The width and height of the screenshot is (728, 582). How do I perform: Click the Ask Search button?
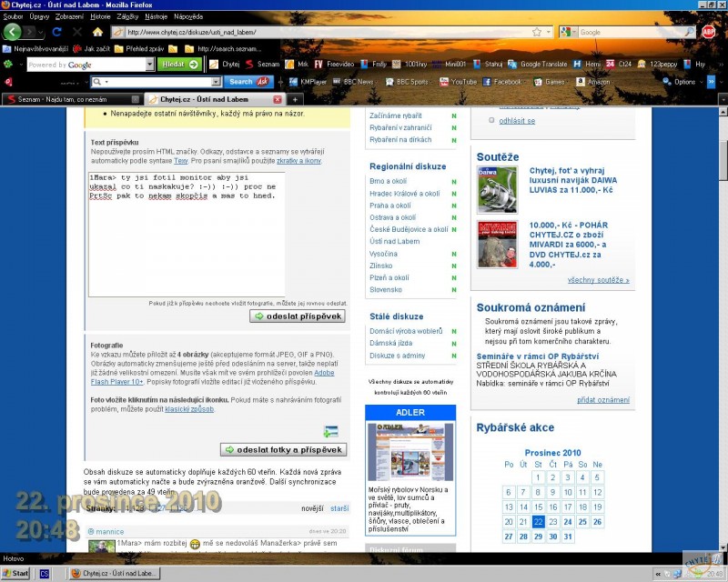click(248, 82)
